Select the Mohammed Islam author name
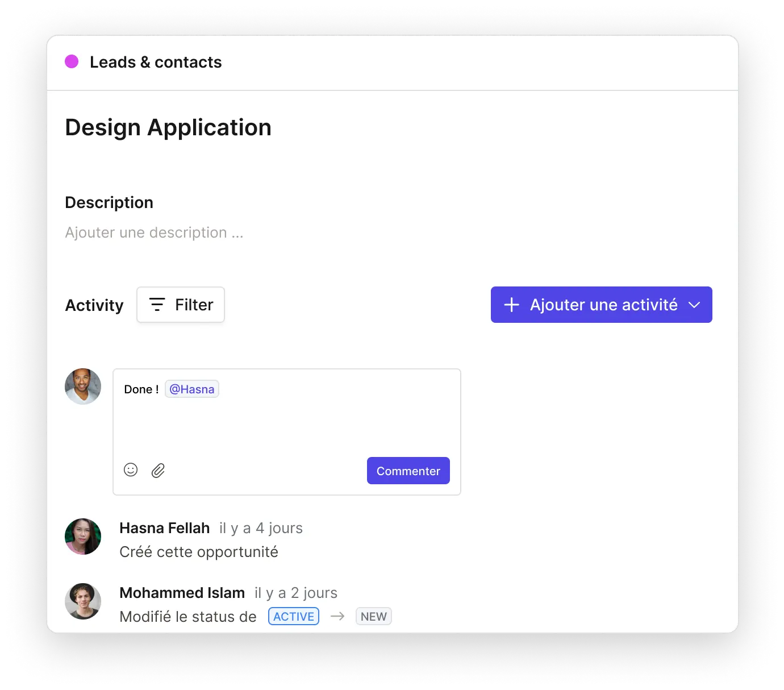 (182, 593)
